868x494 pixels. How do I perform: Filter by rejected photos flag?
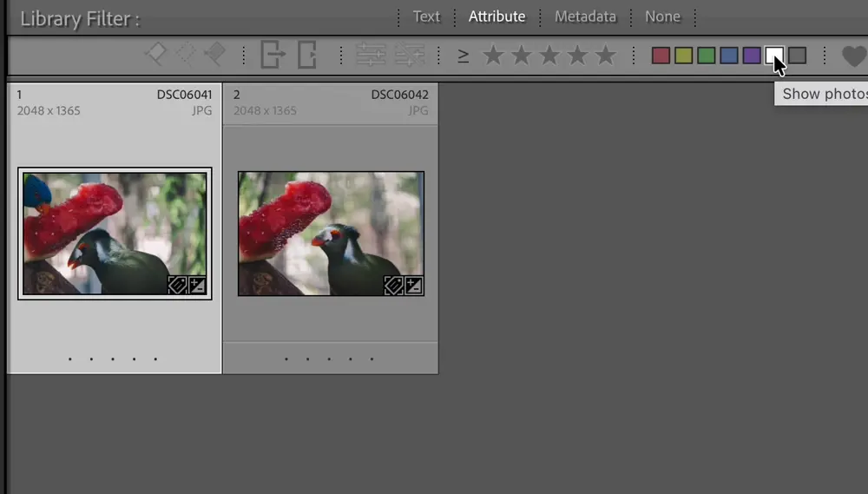214,55
